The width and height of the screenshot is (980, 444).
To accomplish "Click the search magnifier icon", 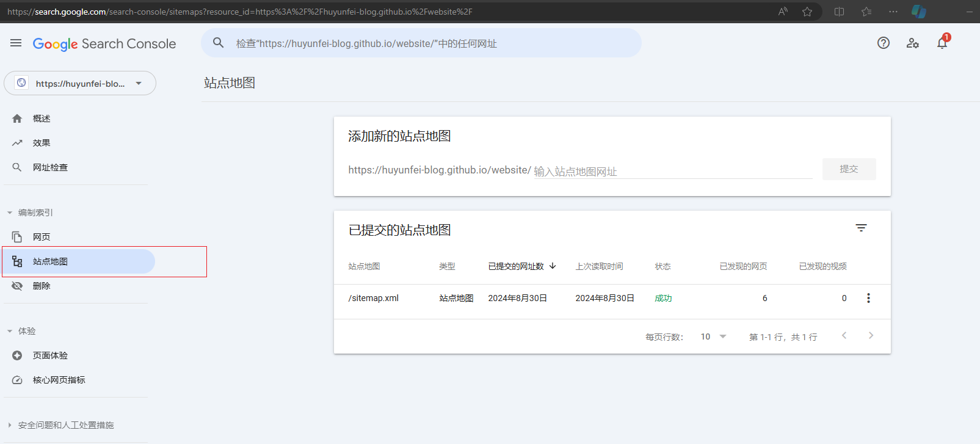I will 218,43.
